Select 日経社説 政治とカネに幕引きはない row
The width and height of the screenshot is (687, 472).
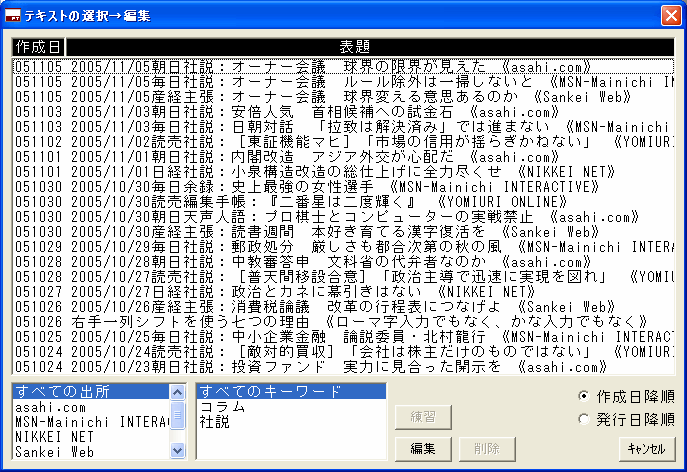pos(344,292)
